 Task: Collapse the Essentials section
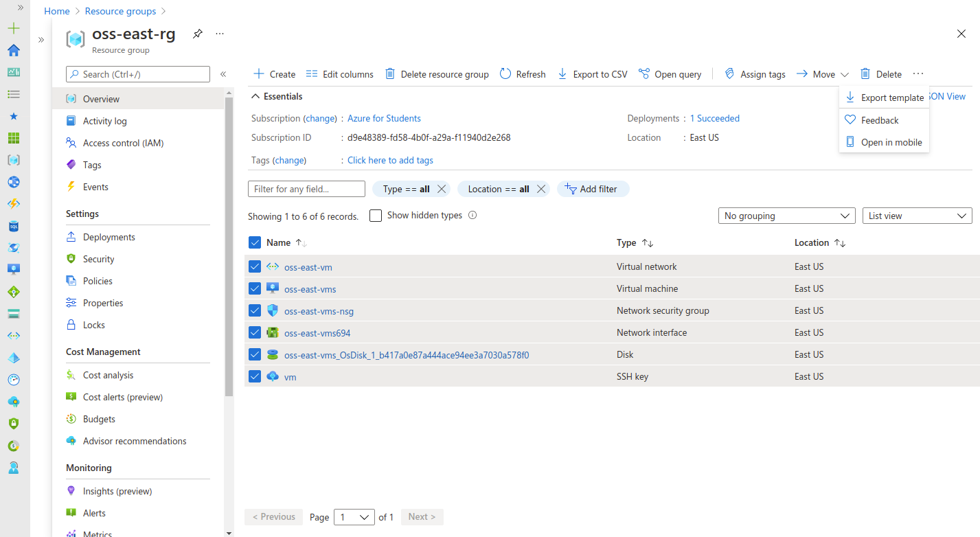tap(256, 97)
